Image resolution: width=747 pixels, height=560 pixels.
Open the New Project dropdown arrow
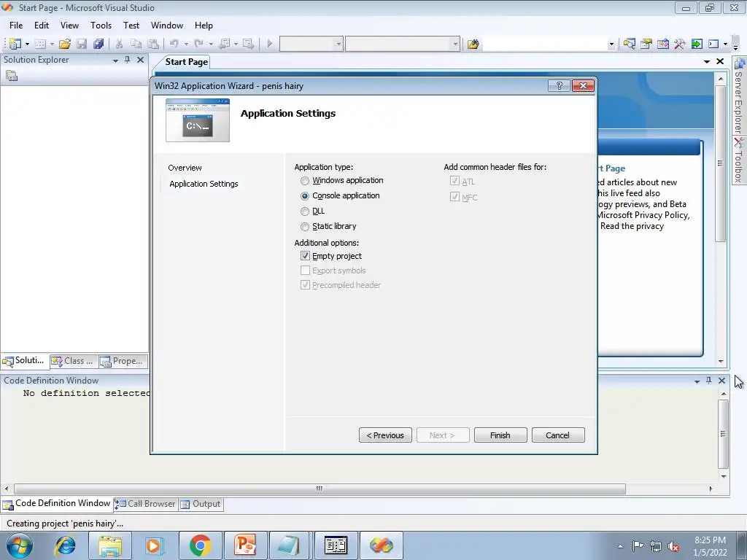(x=27, y=44)
